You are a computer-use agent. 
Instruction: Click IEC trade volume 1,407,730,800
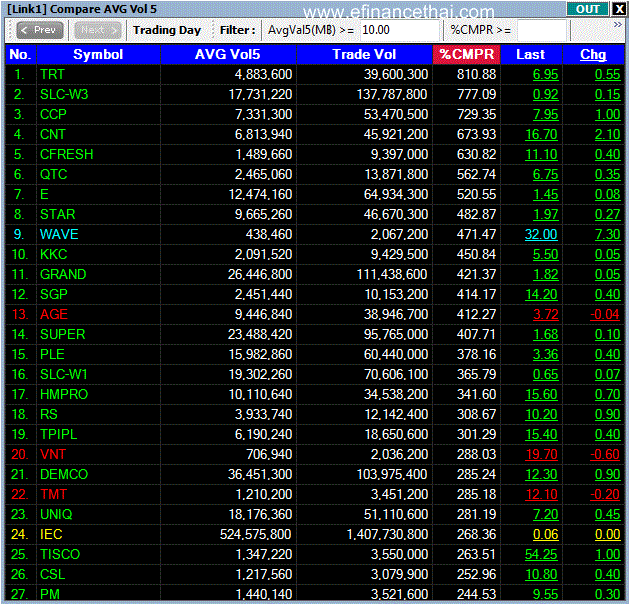(x=387, y=535)
